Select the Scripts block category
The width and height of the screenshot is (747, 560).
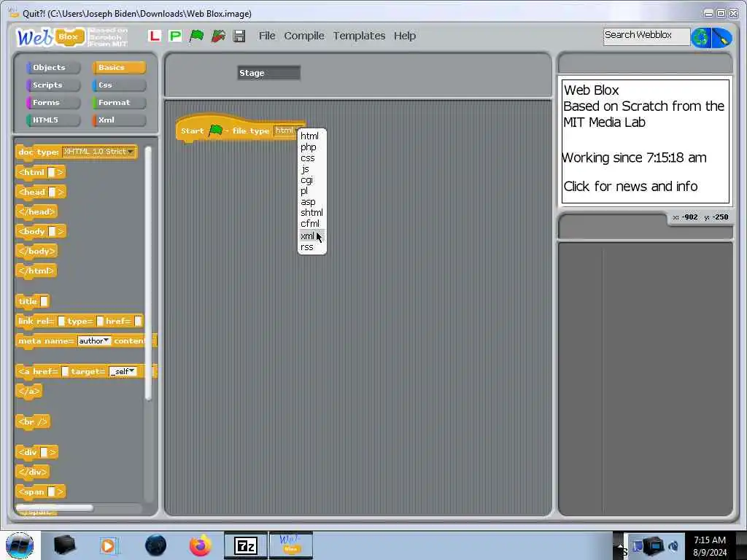click(53, 85)
